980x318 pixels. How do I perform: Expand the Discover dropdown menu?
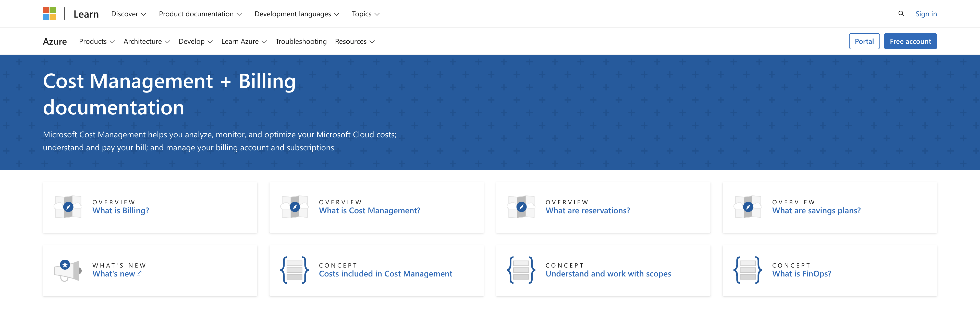pyautogui.click(x=129, y=14)
